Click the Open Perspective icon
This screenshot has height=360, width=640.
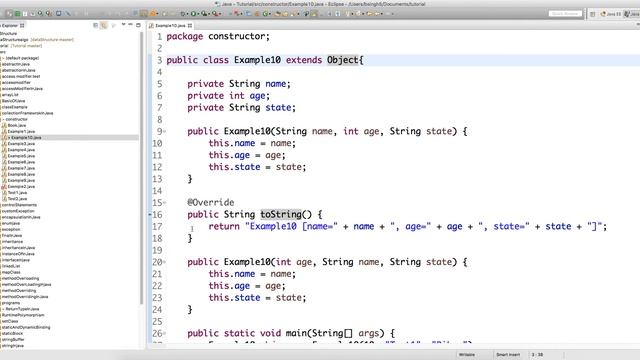pyautogui.click(x=592, y=14)
